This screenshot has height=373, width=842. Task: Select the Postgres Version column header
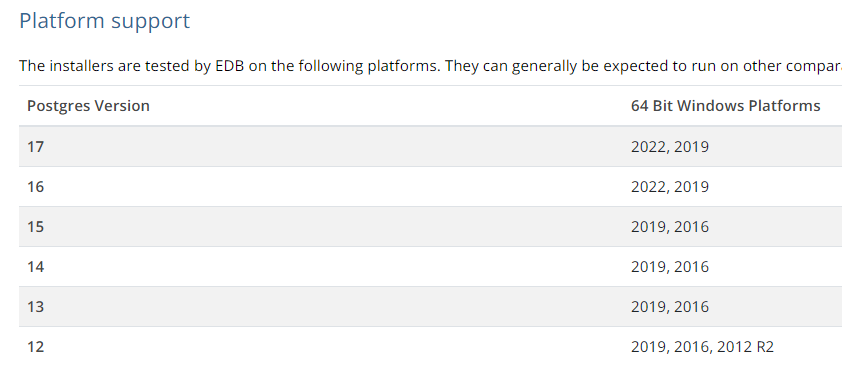pos(88,106)
